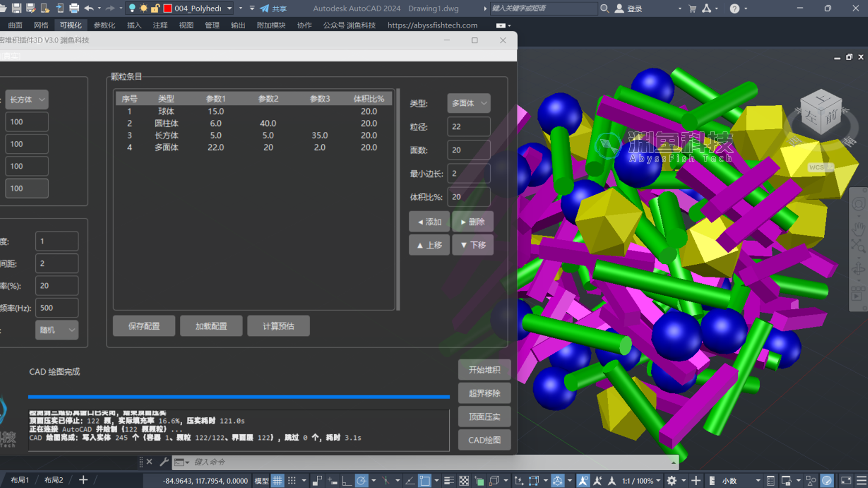Viewport: 868px width, 488px height.
Task: Toggle the drawing grid display in status bar
Action: coord(277,480)
